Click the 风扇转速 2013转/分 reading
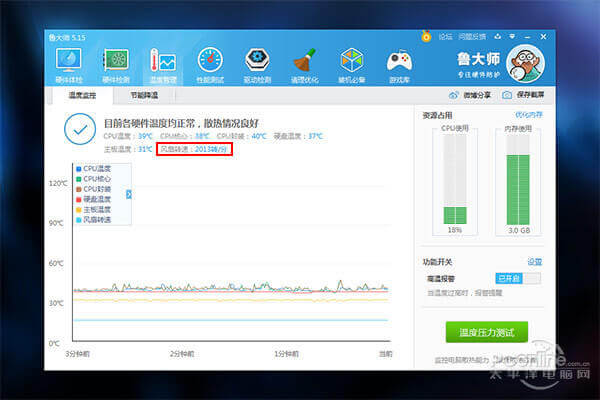This screenshot has height=400, width=600. tap(194, 149)
